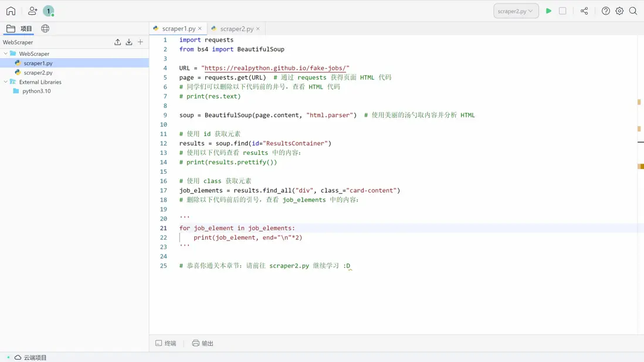
Task: Collapse the WebScraper folder
Action: coord(6,53)
